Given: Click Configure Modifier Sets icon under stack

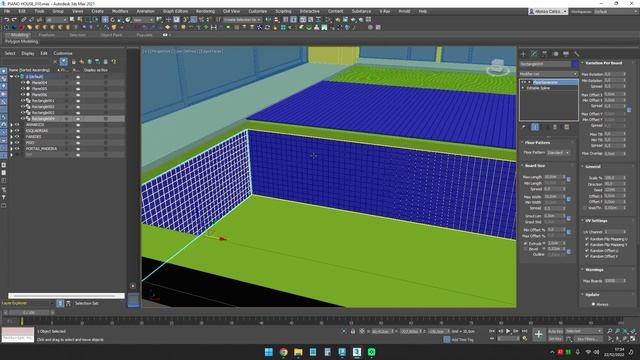Looking at the screenshot, I should pos(567,127).
